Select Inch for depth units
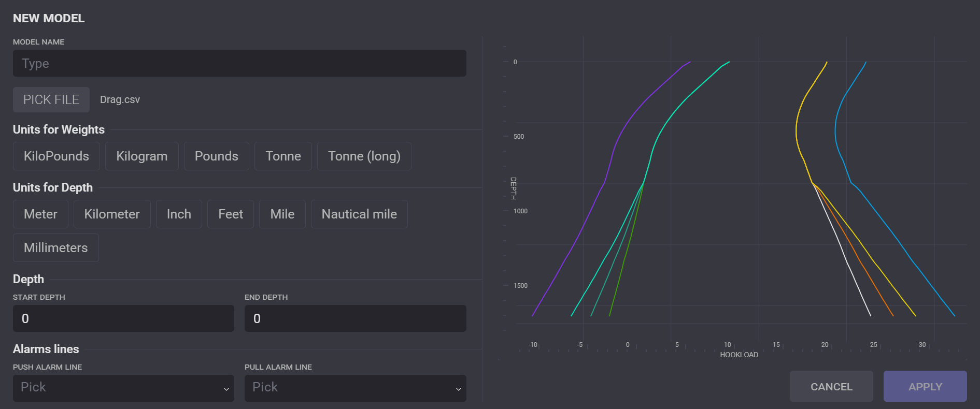The width and height of the screenshot is (980, 409). [x=179, y=214]
